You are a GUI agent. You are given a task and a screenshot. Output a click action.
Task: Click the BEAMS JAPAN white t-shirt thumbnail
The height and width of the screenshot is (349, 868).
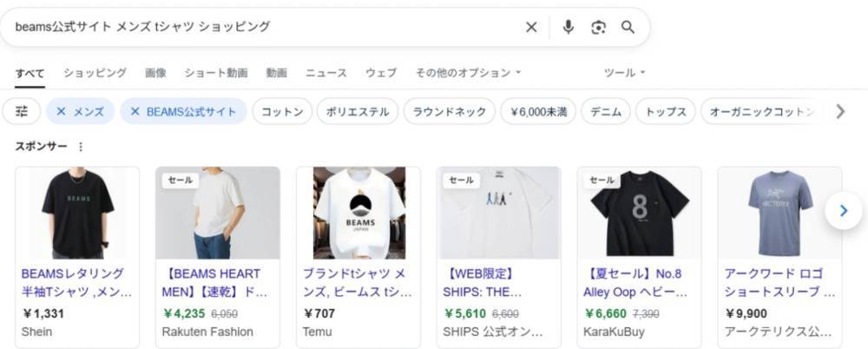[x=358, y=214]
